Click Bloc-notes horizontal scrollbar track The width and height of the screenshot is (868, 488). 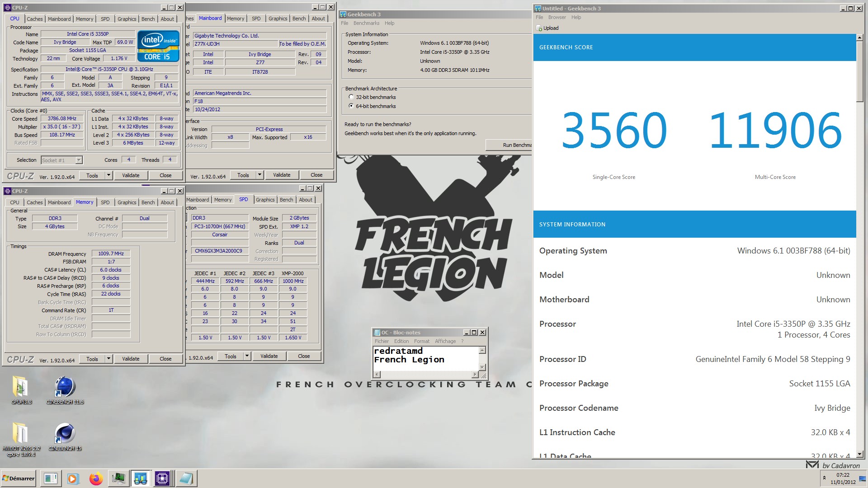click(x=425, y=375)
